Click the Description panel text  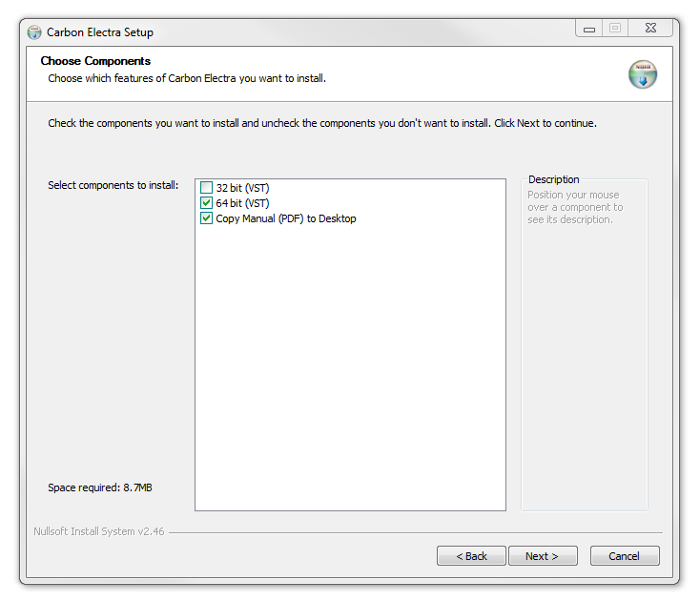(575, 207)
